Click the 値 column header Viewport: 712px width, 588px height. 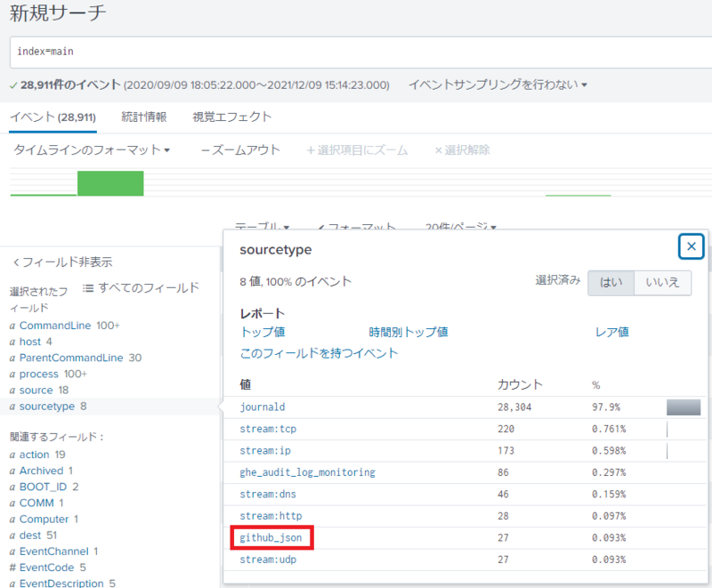[x=246, y=385]
